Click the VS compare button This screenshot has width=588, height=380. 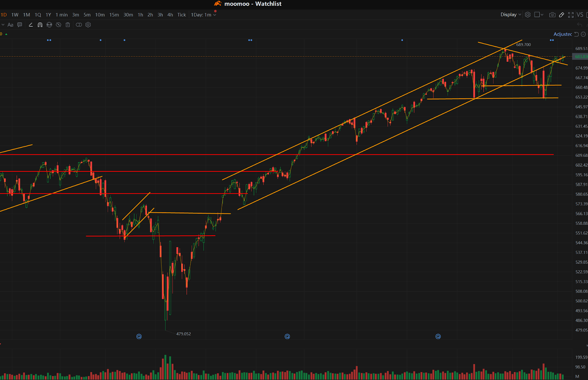tap(580, 15)
